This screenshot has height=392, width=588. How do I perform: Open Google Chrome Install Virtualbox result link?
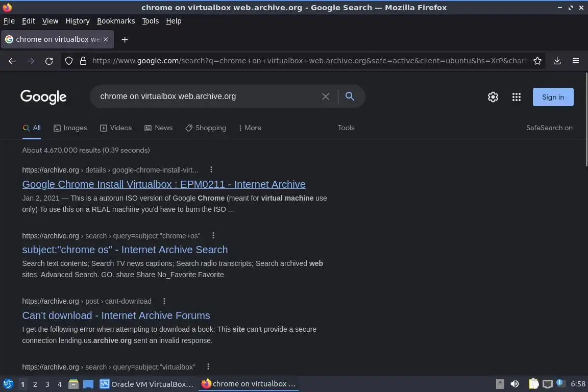[x=164, y=184]
